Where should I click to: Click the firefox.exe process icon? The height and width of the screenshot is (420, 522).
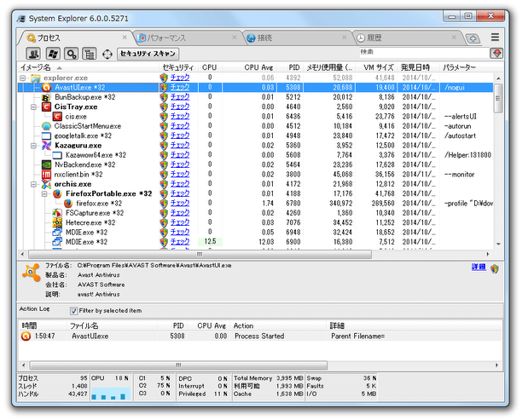coord(68,203)
